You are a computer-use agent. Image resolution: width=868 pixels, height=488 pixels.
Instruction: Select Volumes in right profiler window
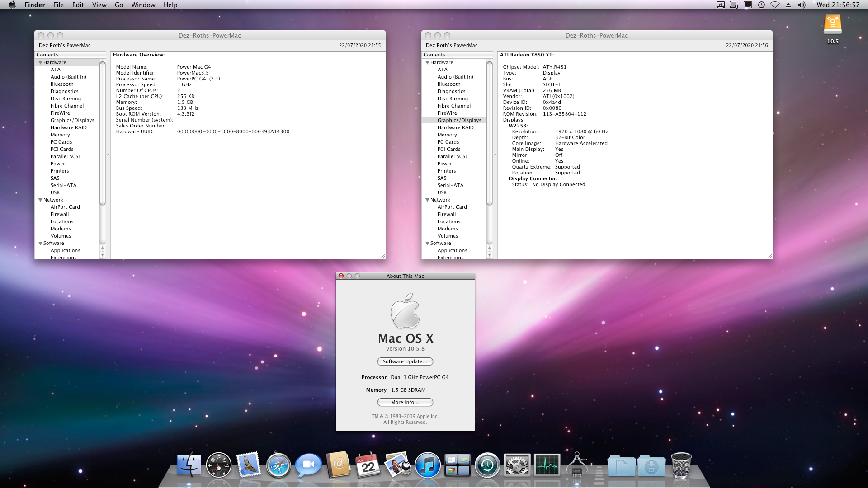[448, 236]
